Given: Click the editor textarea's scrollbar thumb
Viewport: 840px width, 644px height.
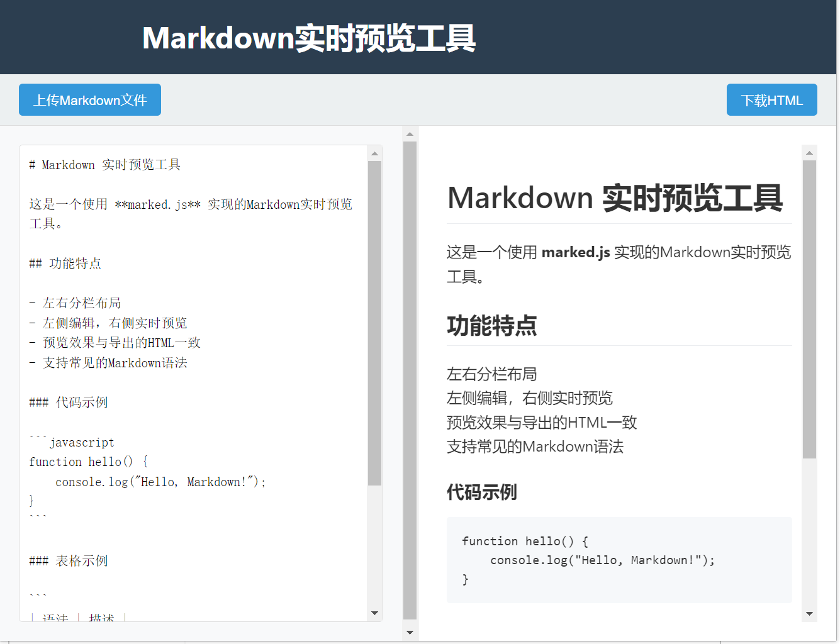Looking at the screenshot, I should tap(374, 322).
